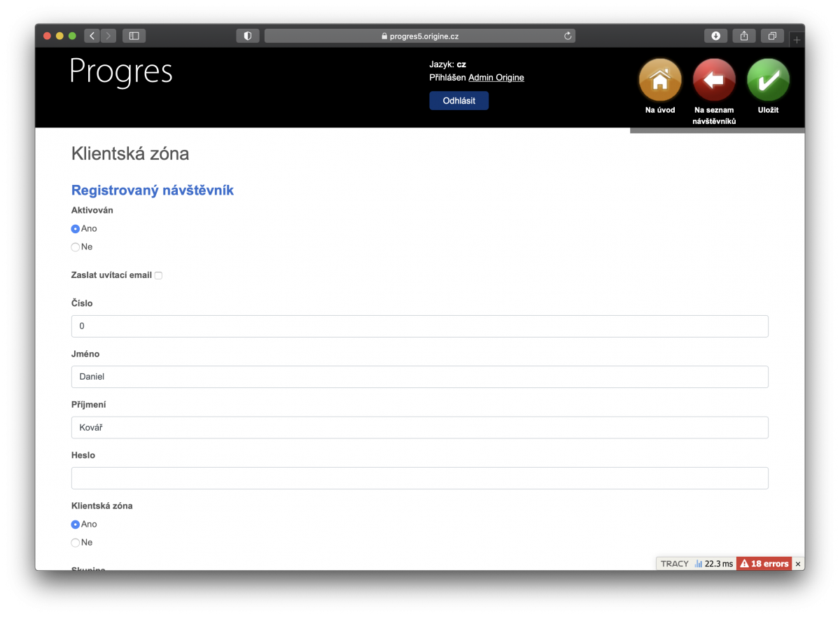The width and height of the screenshot is (840, 617).
Task: Open the 18 errors badge in Tracy bar
Action: [x=764, y=563]
